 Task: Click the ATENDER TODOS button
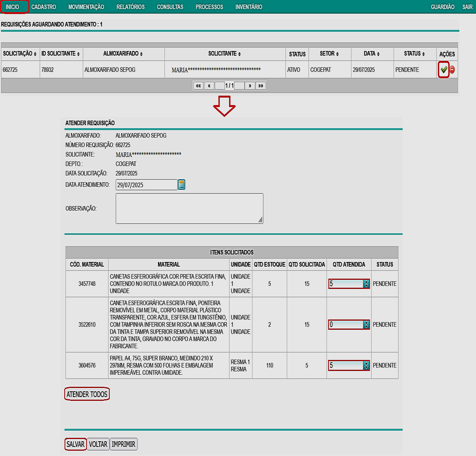(87, 394)
